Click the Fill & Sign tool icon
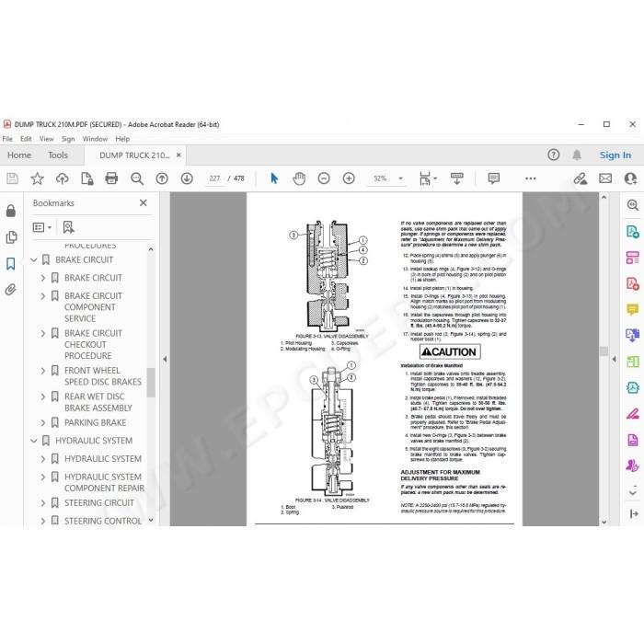The image size is (644, 644). tap(633, 413)
